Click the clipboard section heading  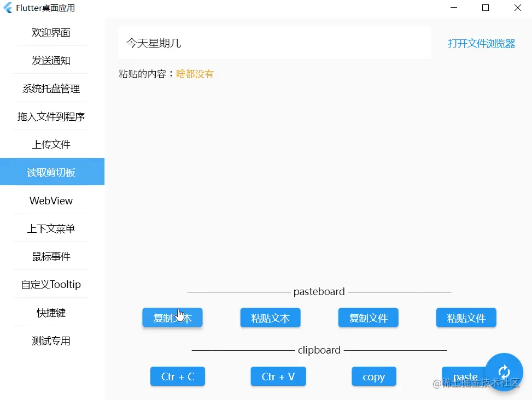tap(319, 350)
